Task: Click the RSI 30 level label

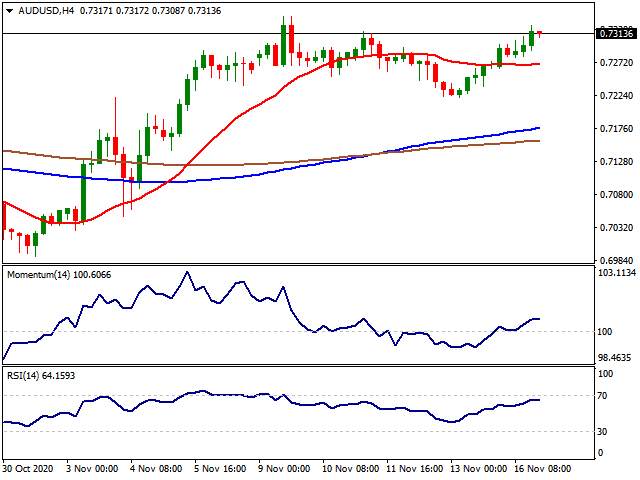Action: click(x=602, y=431)
